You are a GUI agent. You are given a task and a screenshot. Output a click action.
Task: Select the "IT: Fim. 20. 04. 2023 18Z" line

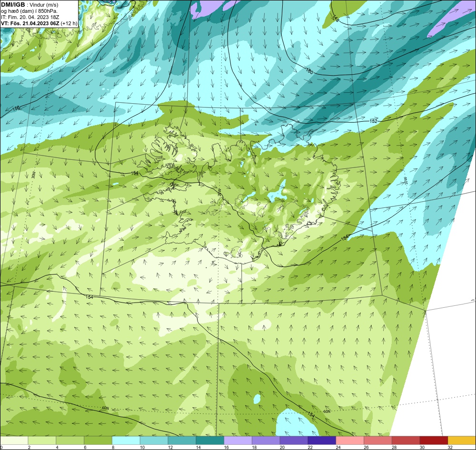30,17
